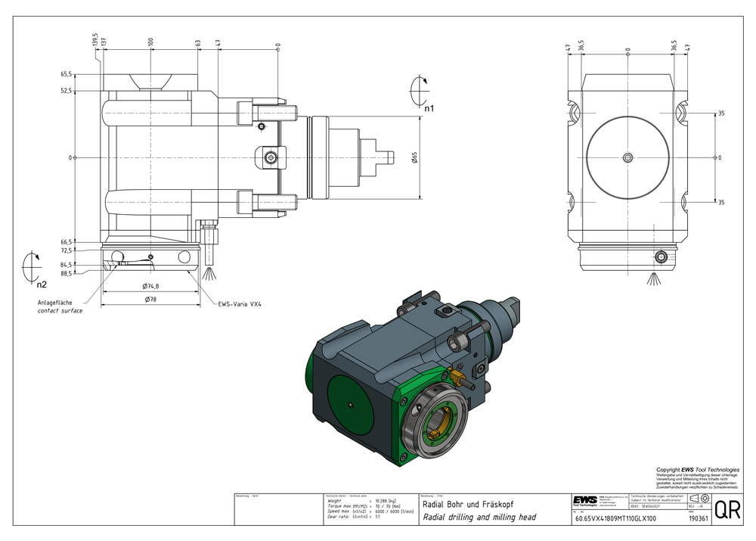Click part number 60.65VX41809MT110GLX100

point(615,519)
